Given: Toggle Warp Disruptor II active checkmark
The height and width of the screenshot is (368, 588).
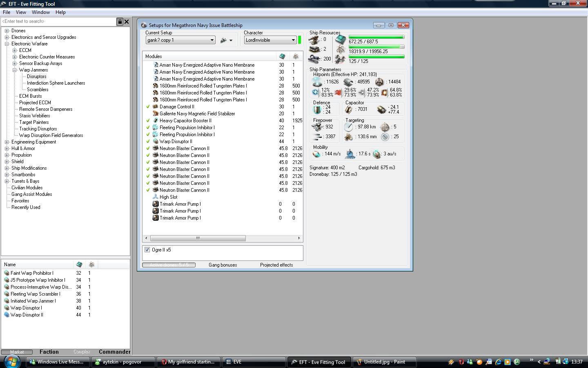Looking at the screenshot, I should 148,141.
